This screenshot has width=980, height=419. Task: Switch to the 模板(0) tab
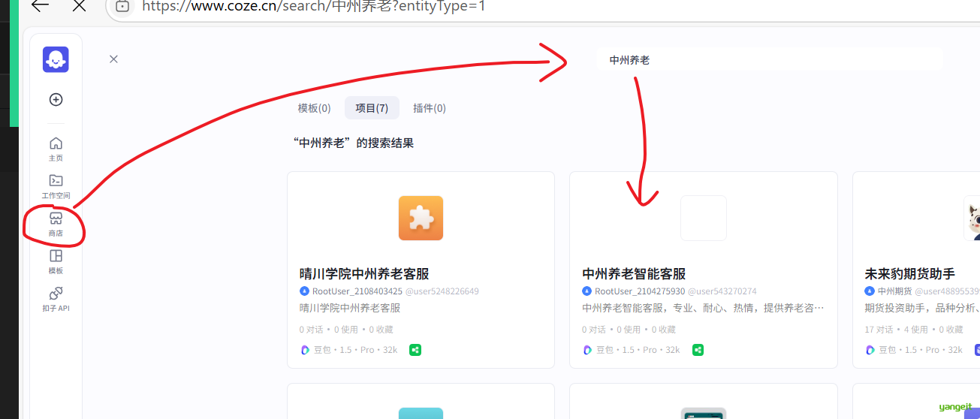(314, 108)
